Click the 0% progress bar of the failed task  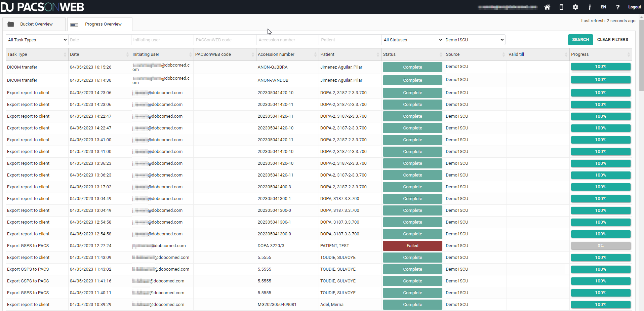tap(601, 246)
